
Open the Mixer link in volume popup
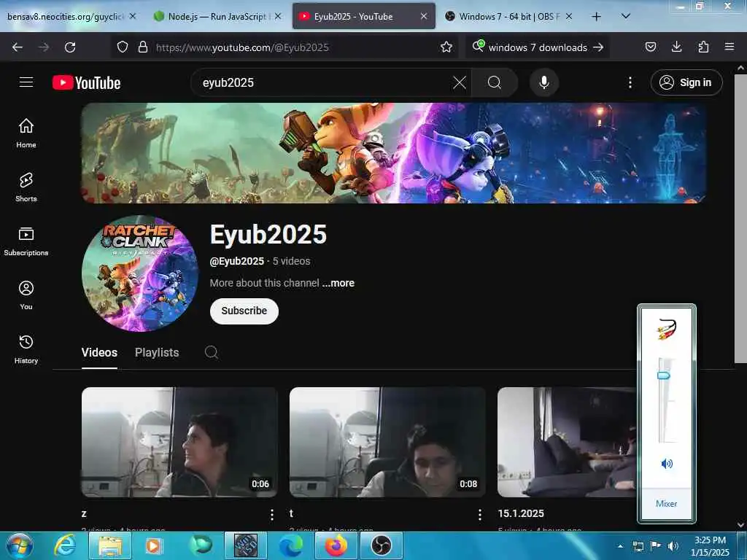pos(666,503)
